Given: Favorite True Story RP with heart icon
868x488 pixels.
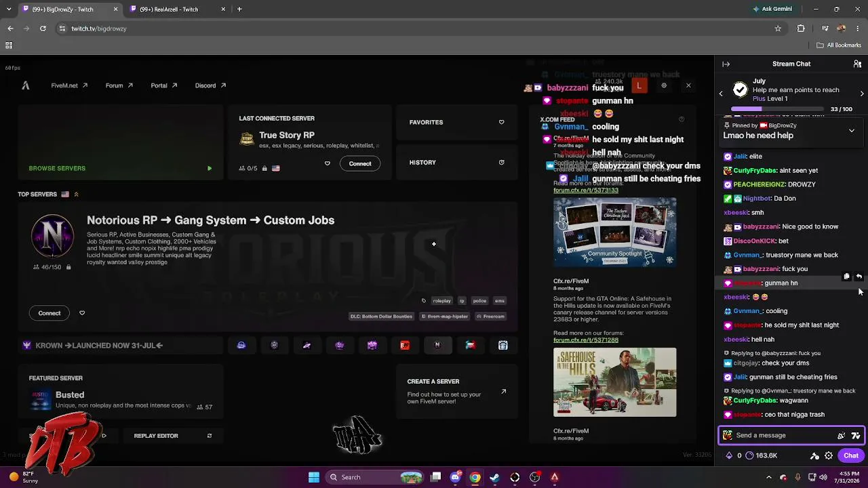Looking at the screenshot, I should [x=328, y=163].
